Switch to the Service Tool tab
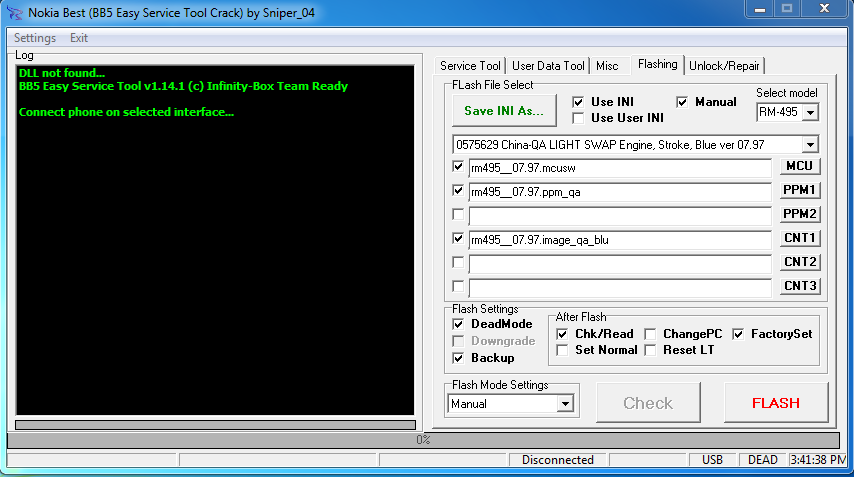854x477 pixels. click(470, 66)
